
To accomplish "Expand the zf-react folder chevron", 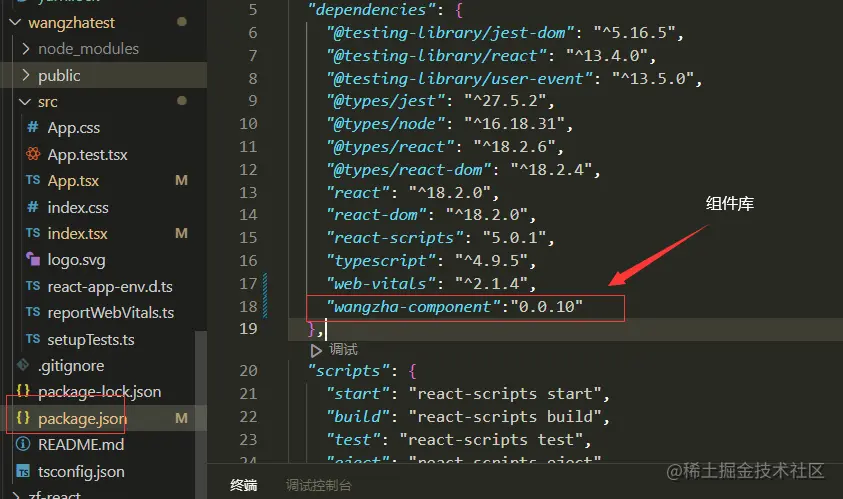I will 16,495.
